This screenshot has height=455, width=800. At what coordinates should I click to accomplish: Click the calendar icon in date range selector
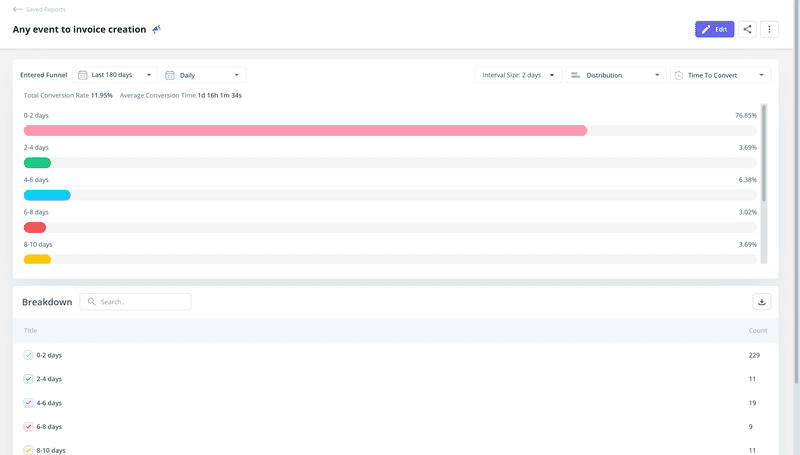click(x=83, y=75)
